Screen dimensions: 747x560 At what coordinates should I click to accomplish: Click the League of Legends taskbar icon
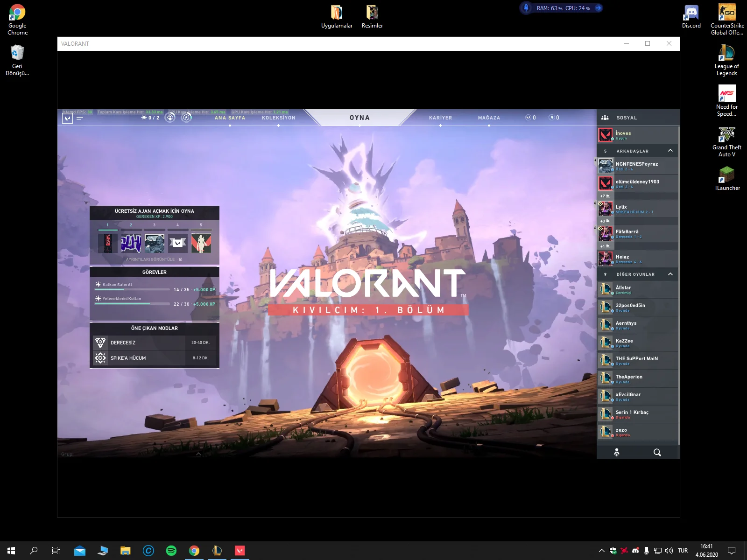coord(217,551)
